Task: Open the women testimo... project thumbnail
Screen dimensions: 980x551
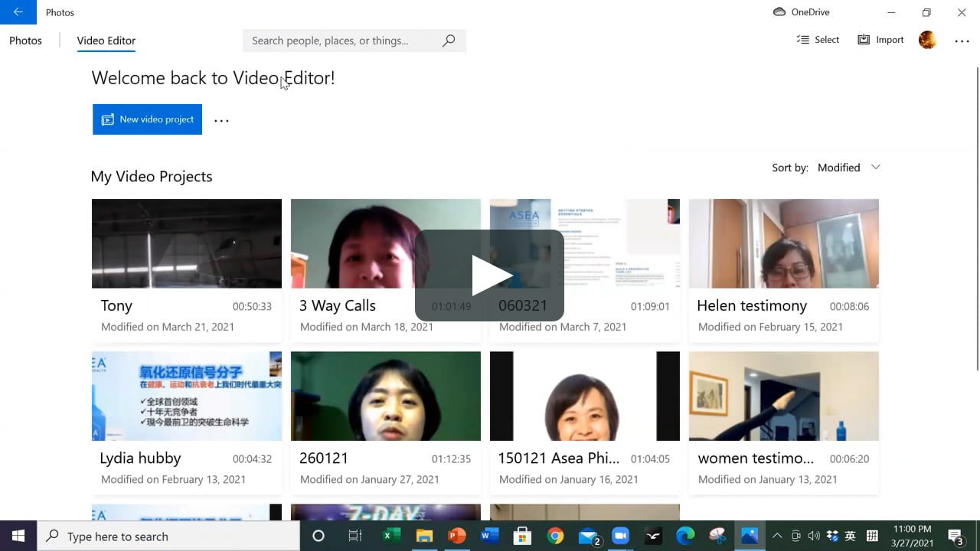Action: 784,396
